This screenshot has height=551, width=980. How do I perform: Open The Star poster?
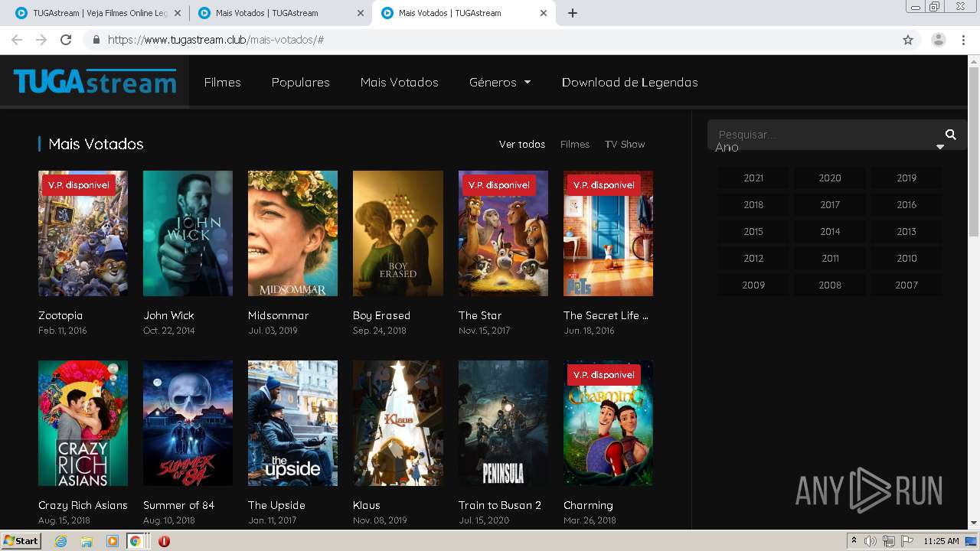pos(503,233)
